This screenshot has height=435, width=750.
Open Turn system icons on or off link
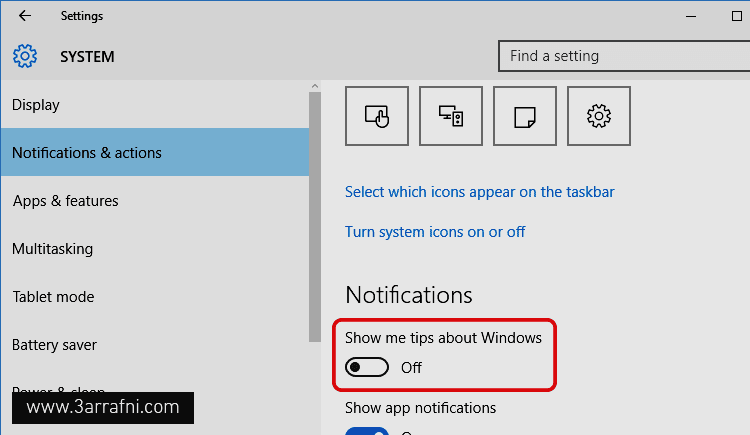[435, 232]
